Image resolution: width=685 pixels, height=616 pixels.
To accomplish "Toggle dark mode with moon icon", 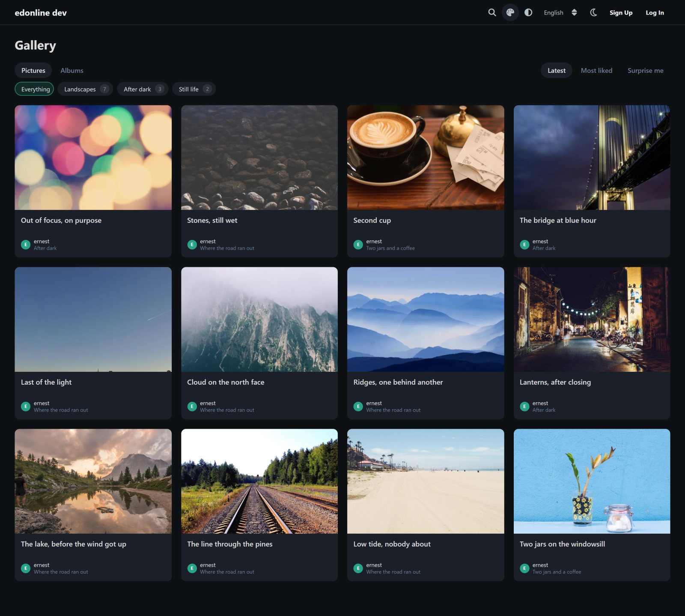I will (593, 12).
